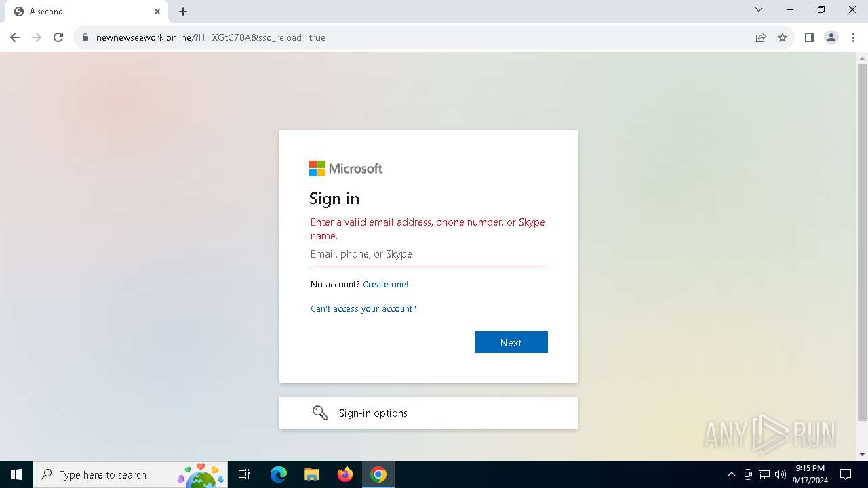Click the page vertical scrollbar

pos(862,241)
